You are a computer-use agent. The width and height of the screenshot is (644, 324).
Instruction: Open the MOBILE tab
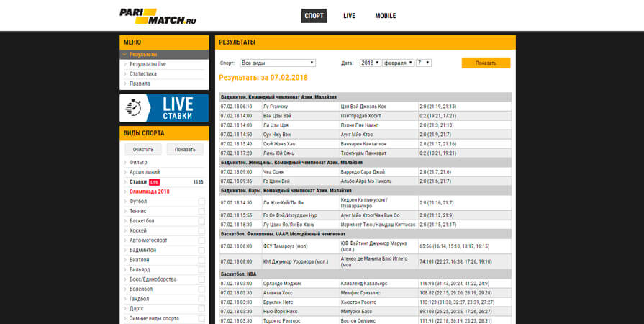(x=385, y=16)
